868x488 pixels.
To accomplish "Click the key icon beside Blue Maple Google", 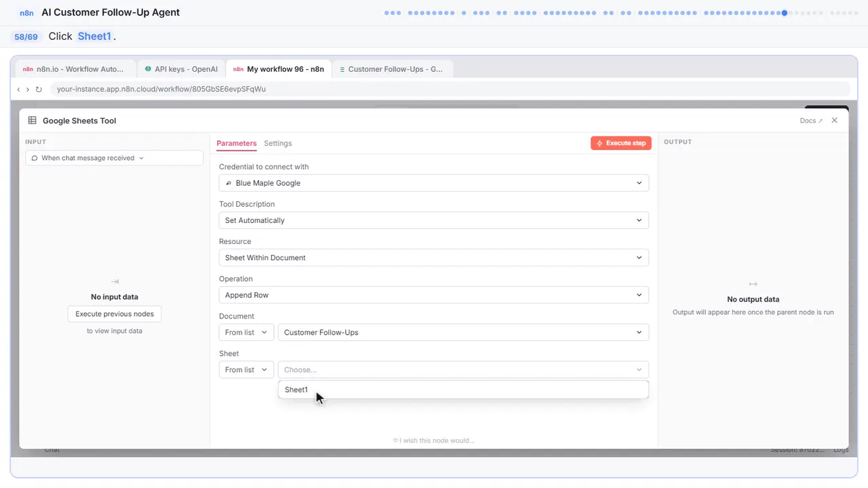I will [229, 183].
